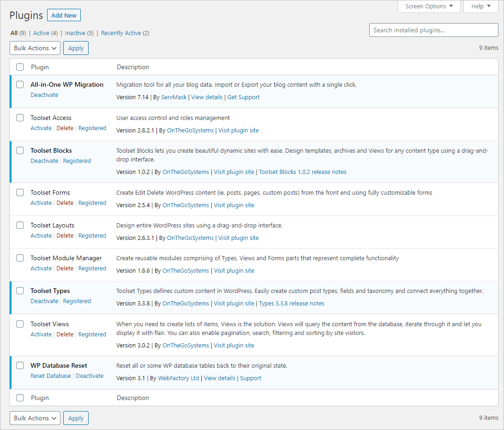The image size is (504, 430).
Task: Filter plugins by Active
Action: (x=42, y=33)
